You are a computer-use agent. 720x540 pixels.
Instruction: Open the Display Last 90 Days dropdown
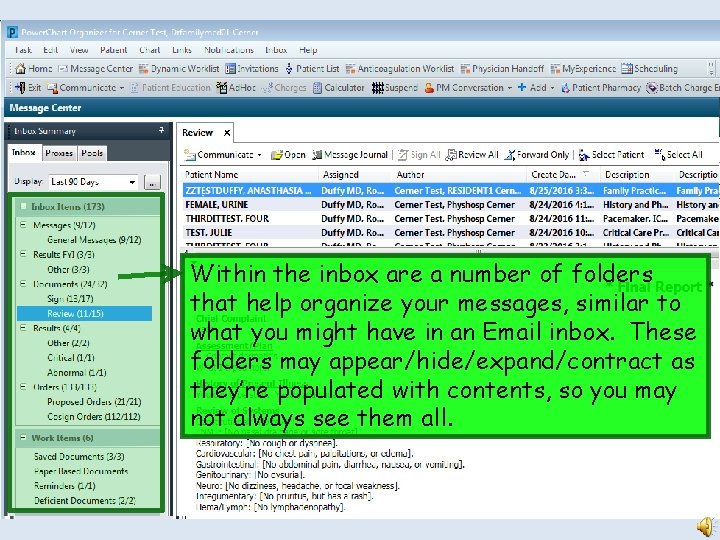coord(132,182)
